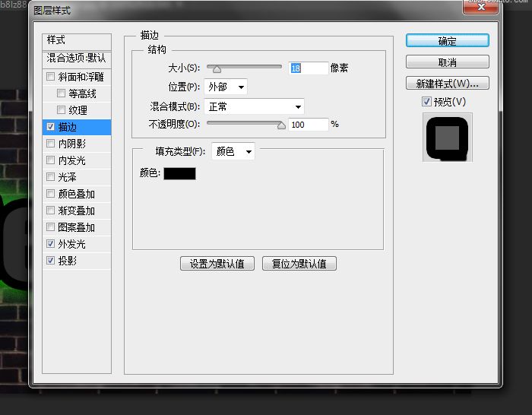Open the 位置 dropdown showing 外部
The image size is (532, 415).
click(226, 87)
